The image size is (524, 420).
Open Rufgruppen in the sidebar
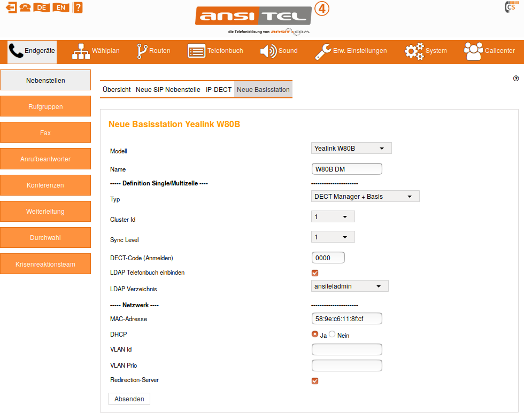point(45,107)
